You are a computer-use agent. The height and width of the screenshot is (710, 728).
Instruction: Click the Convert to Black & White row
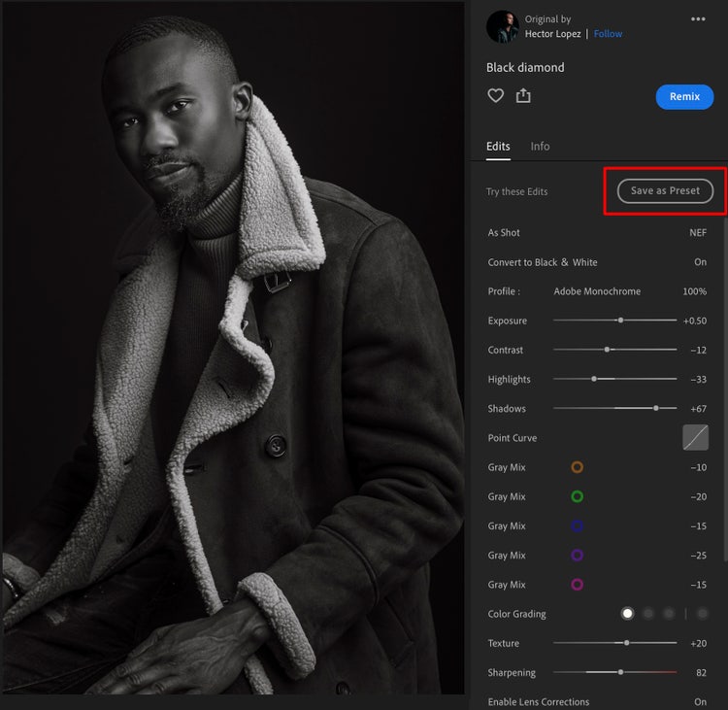click(x=597, y=262)
